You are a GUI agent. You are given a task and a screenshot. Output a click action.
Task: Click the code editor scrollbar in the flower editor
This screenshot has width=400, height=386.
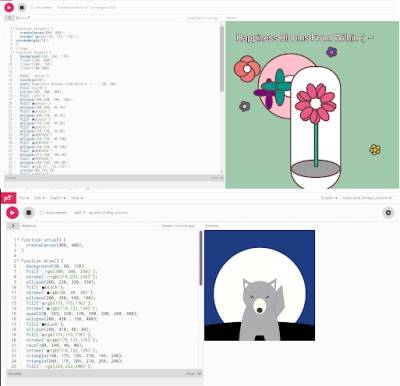point(222,58)
